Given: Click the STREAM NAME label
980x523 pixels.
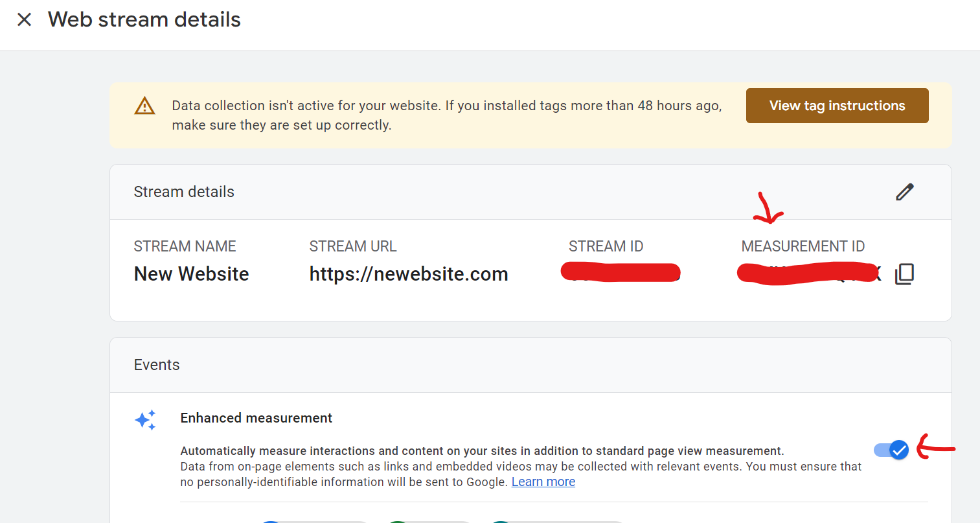Looking at the screenshot, I should [185, 246].
